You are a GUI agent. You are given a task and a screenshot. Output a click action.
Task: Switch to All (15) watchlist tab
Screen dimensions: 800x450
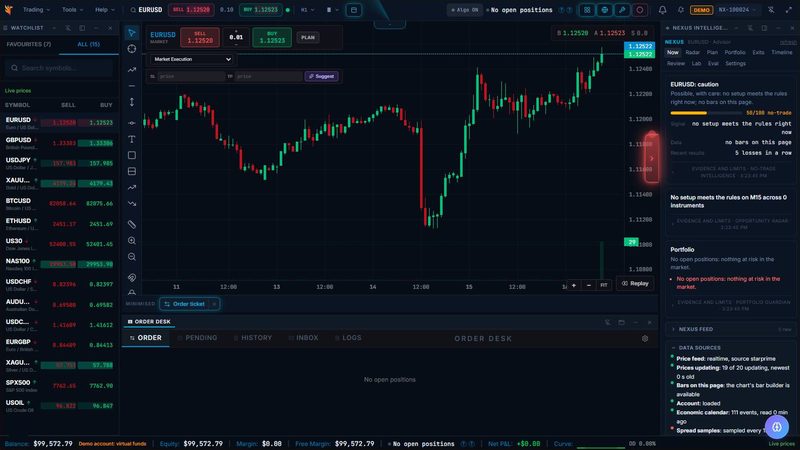88,44
